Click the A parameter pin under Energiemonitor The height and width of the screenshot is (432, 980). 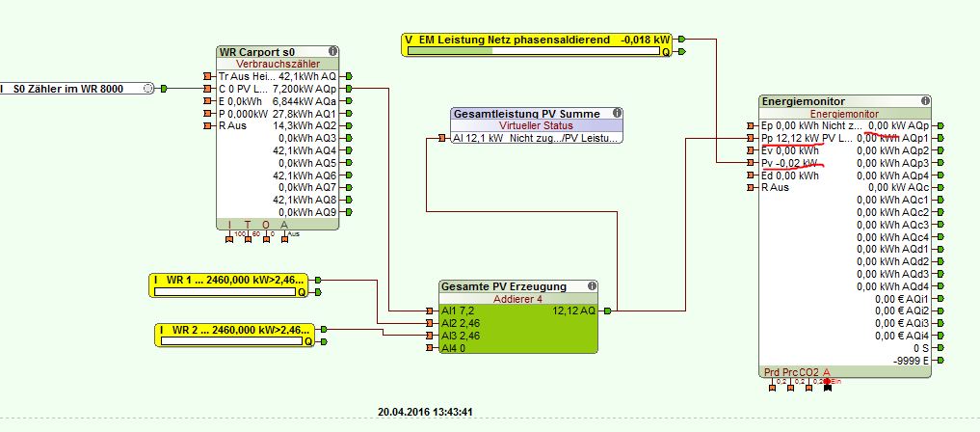pyautogui.click(x=828, y=387)
